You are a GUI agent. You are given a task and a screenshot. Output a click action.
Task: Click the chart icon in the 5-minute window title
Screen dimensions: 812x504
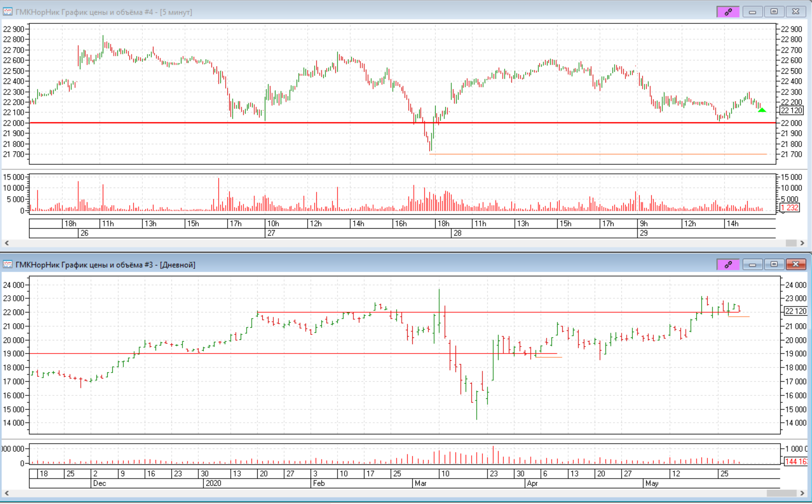[x=8, y=12]
